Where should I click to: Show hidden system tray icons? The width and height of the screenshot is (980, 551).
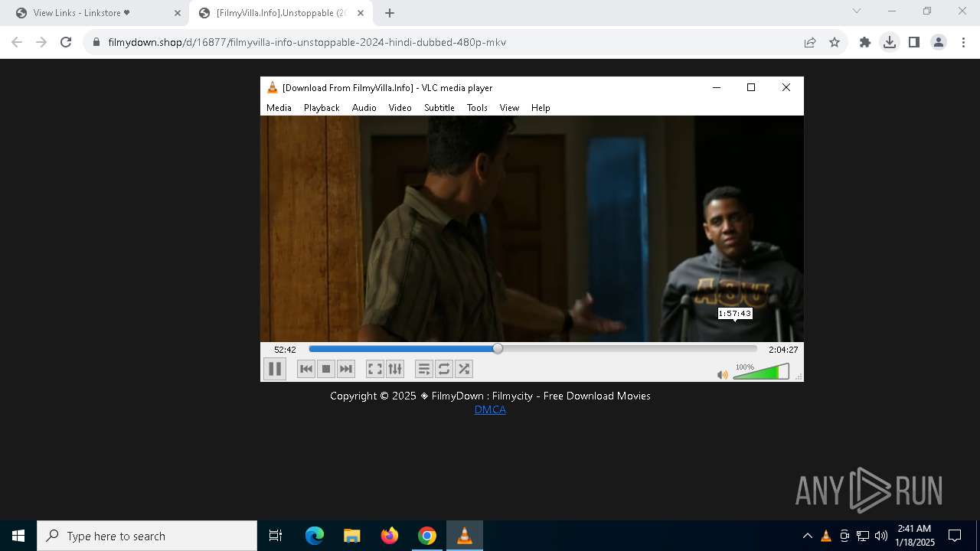(x=807, y=536)
